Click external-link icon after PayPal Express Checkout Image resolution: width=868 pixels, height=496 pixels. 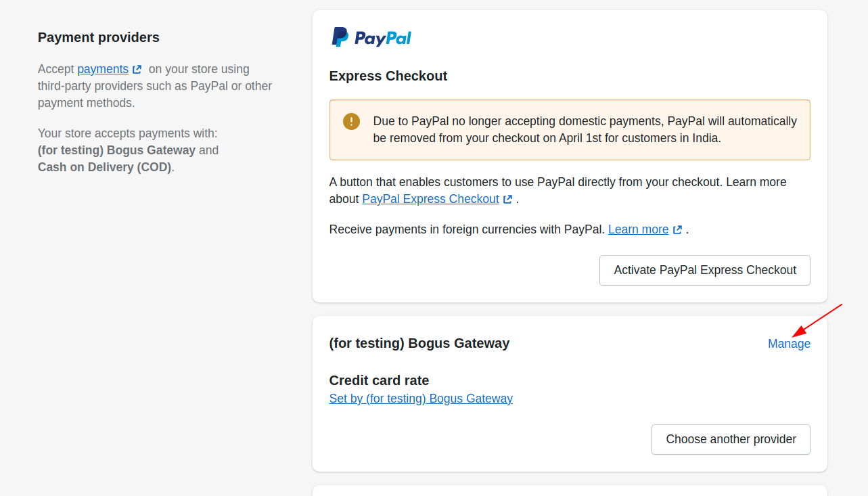(x=507, y=199)
